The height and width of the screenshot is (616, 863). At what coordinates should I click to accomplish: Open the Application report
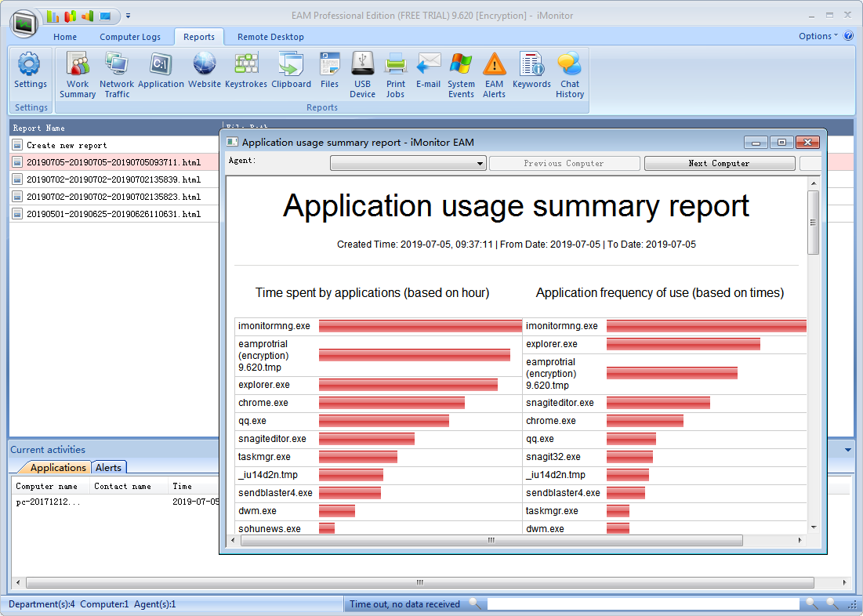coord(161,71)
